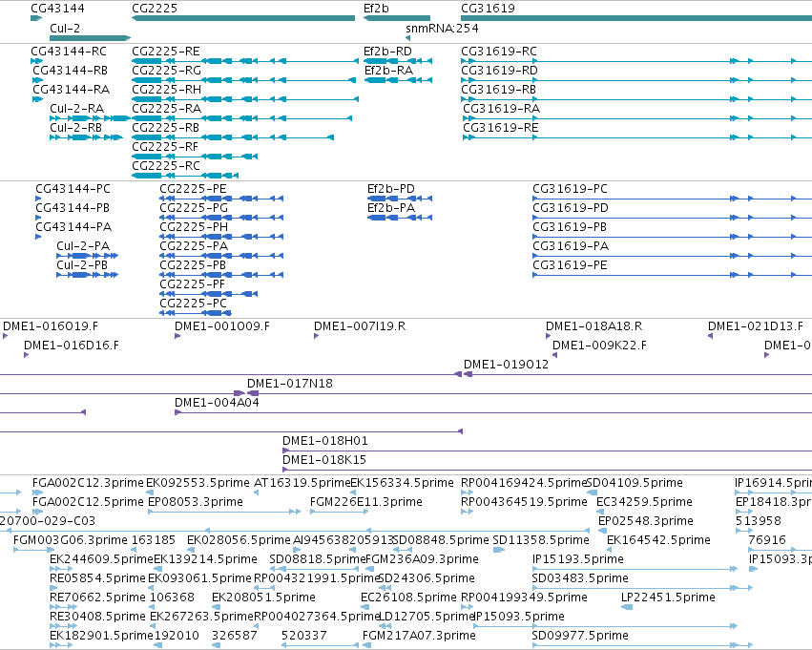Click protein CG31619-PD label
This screenshot has height=650, width=812.
tap(571, 208)
